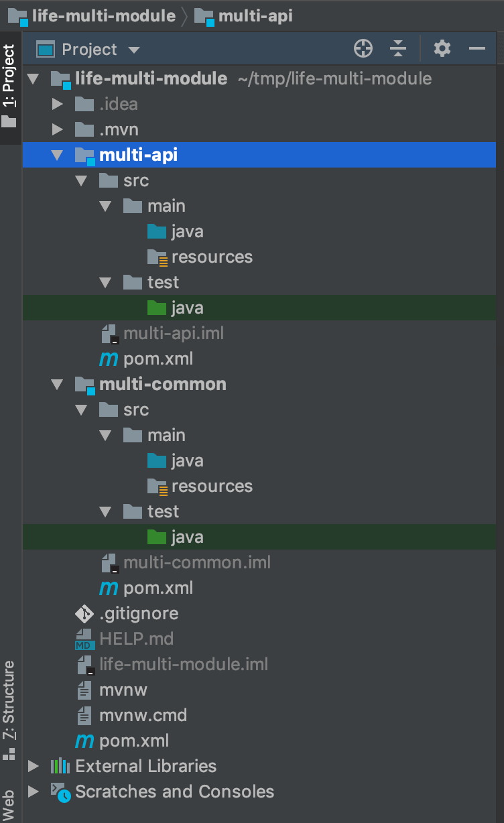Open the Project view dropdown selector
Viewport: 504px width, 823px height.
coord(134,50)
